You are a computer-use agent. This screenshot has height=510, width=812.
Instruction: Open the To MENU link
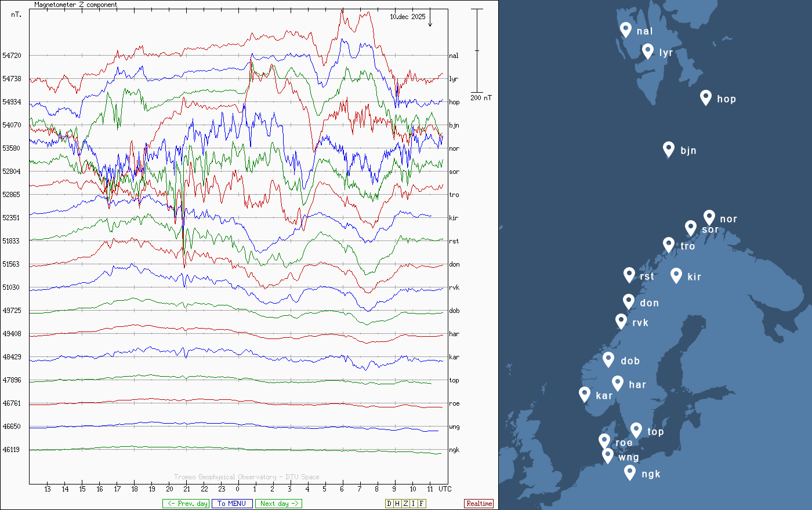pos(232,504)
